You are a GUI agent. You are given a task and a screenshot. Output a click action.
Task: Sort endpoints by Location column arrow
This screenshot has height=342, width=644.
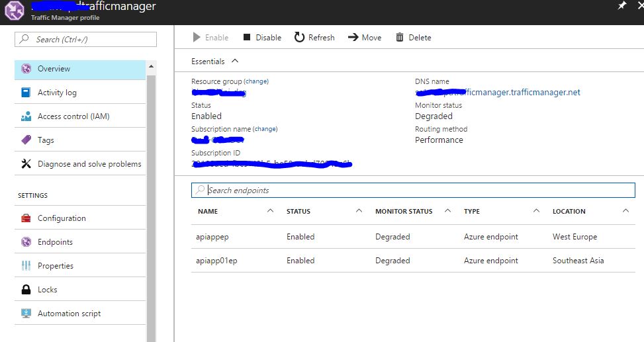(x=625, y=210)
